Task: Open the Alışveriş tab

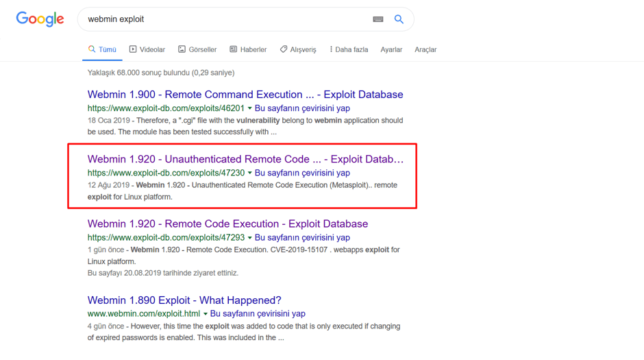Action: tap(298, 49)
